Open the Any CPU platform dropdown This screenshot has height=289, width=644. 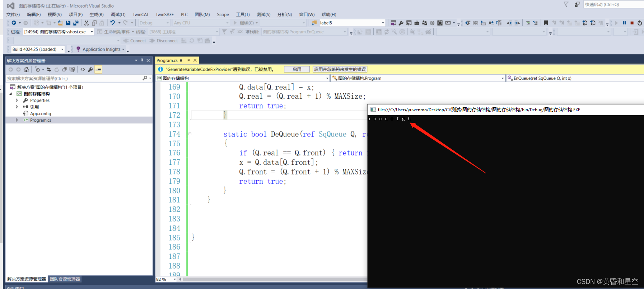201,23
